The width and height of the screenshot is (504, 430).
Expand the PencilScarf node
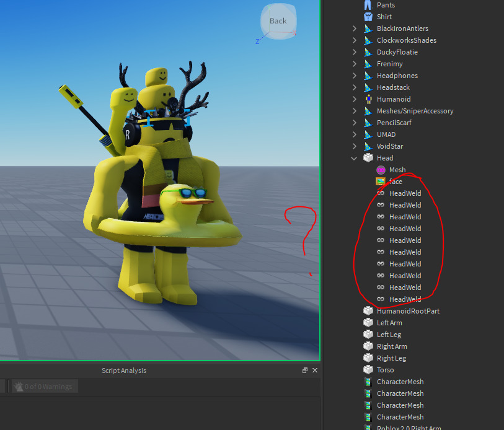(354, 123)
